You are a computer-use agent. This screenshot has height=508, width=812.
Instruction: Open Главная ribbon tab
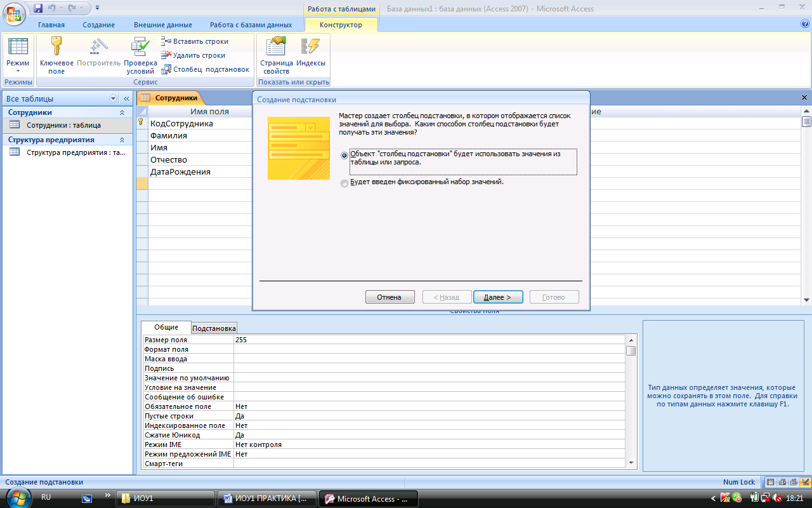coord(51,25)
